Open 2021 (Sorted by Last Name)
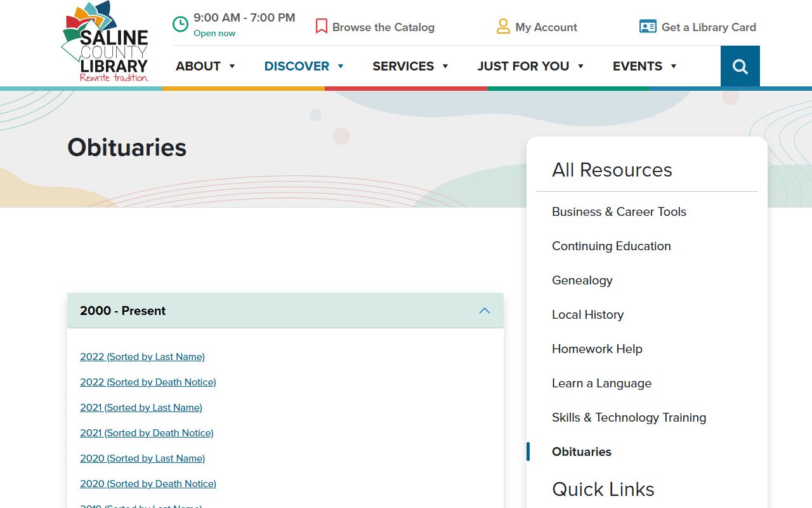This screenshot has width=812, height=508. coord(141,408)
